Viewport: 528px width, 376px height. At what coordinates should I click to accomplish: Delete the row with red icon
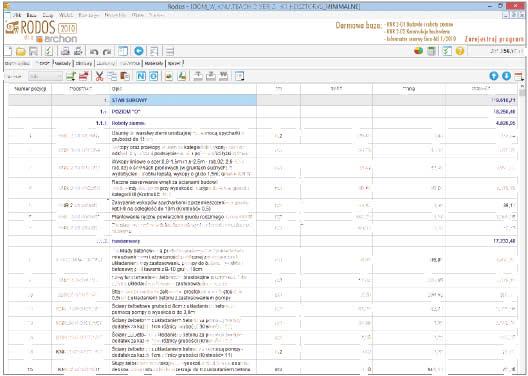click(84, 76)
